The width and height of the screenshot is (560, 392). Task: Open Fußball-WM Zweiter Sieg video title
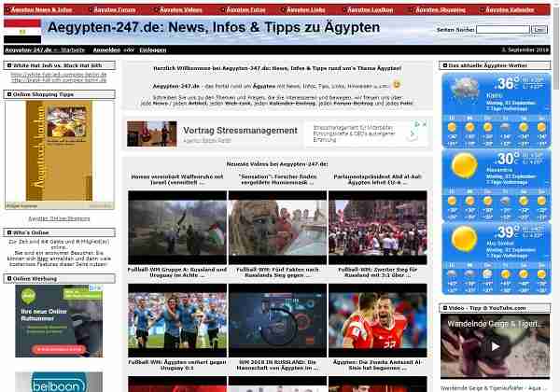[377, 273]
